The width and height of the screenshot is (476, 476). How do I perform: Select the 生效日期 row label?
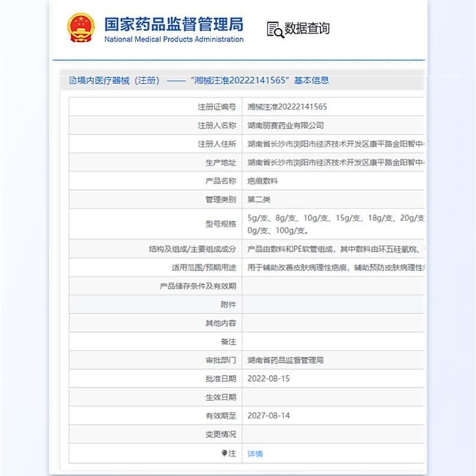pos(221,397)
